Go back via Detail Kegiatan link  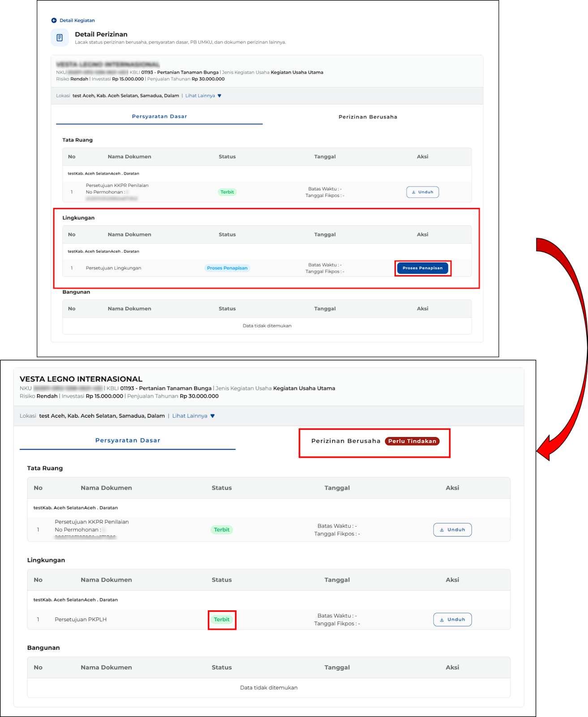(77, 21)
